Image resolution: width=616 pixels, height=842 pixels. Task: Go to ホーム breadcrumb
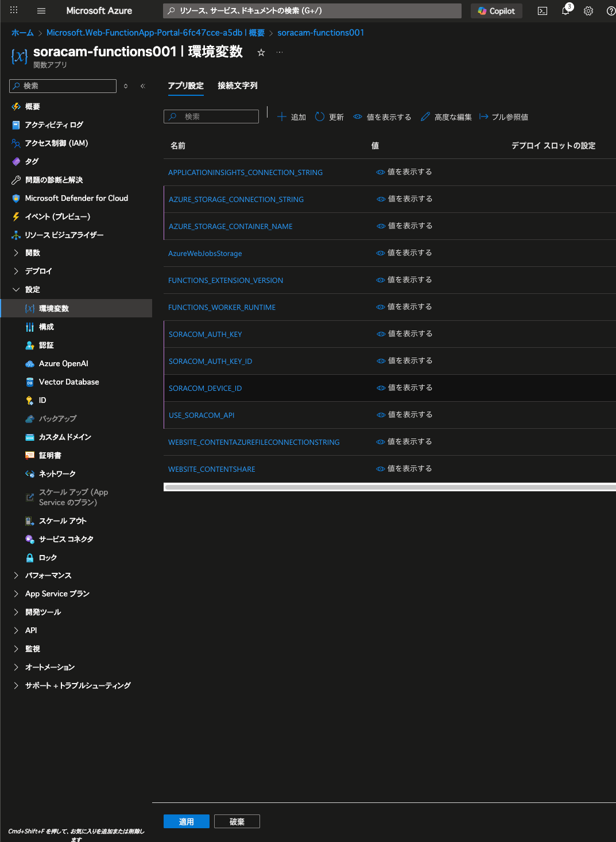(x=22, y=33)
